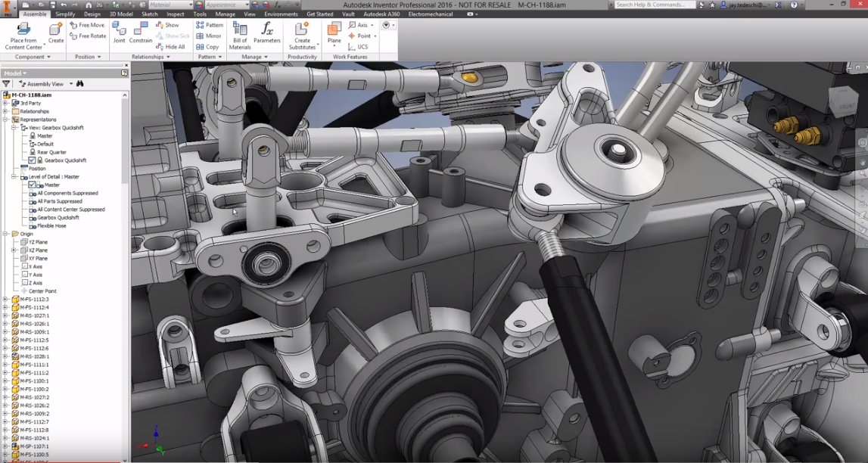Collapse the Representations tree node
Viewport: 868px width, 463px height.
coord(5,120)
